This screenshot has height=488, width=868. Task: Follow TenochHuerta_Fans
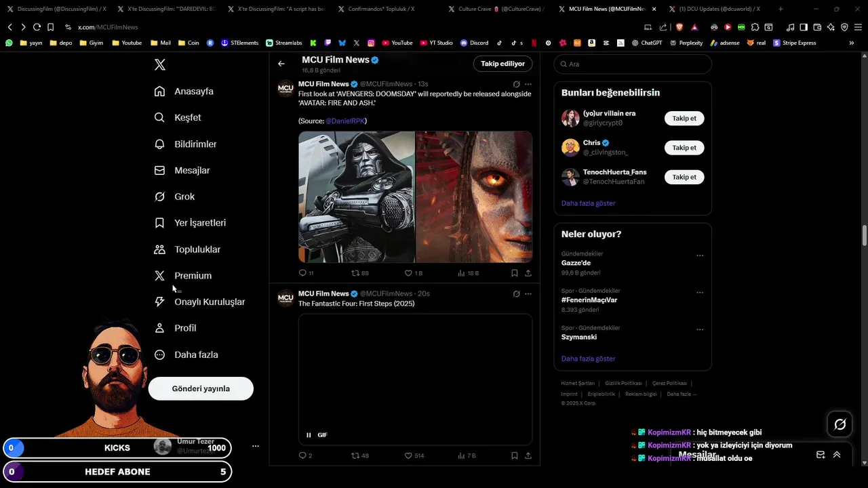point(684,177)
